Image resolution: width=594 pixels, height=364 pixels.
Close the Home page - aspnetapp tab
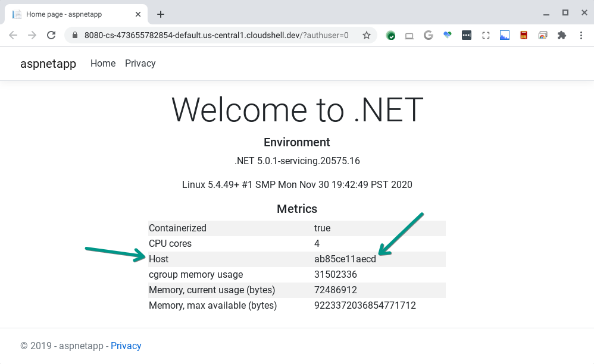click(x=138, y=14)
